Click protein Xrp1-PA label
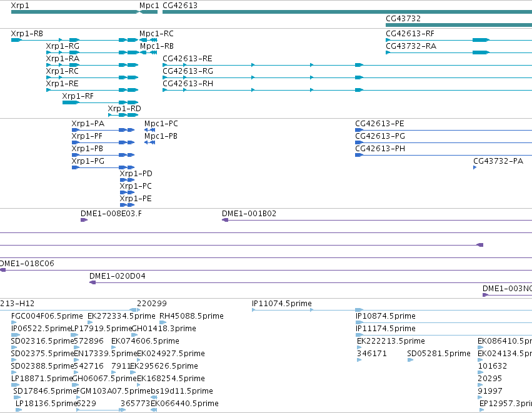 pos(88,124)
